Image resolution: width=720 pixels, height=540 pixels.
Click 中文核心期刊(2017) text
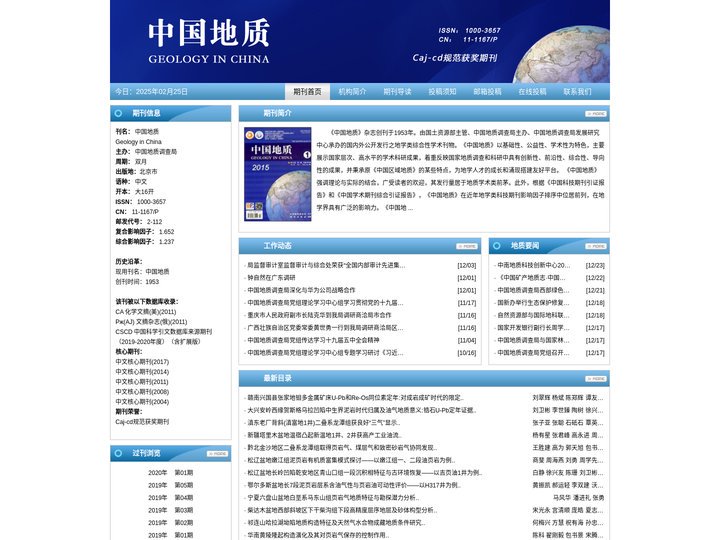(x=142, y=362)
